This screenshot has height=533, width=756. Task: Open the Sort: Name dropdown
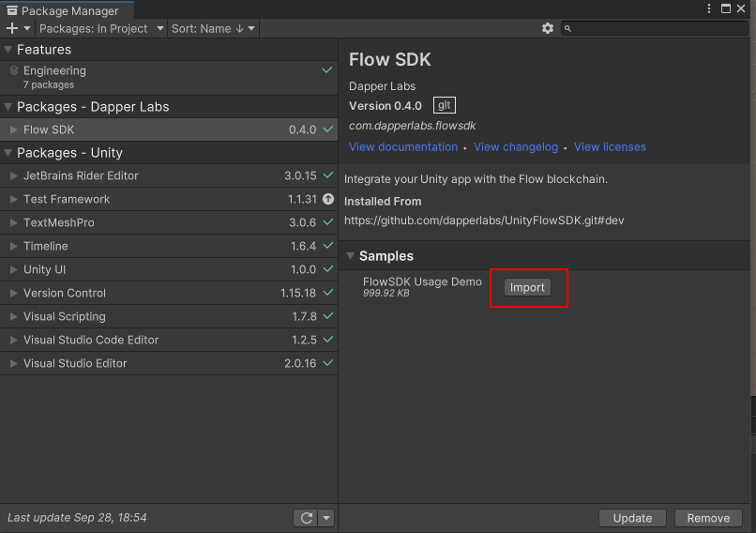[213, 28]
